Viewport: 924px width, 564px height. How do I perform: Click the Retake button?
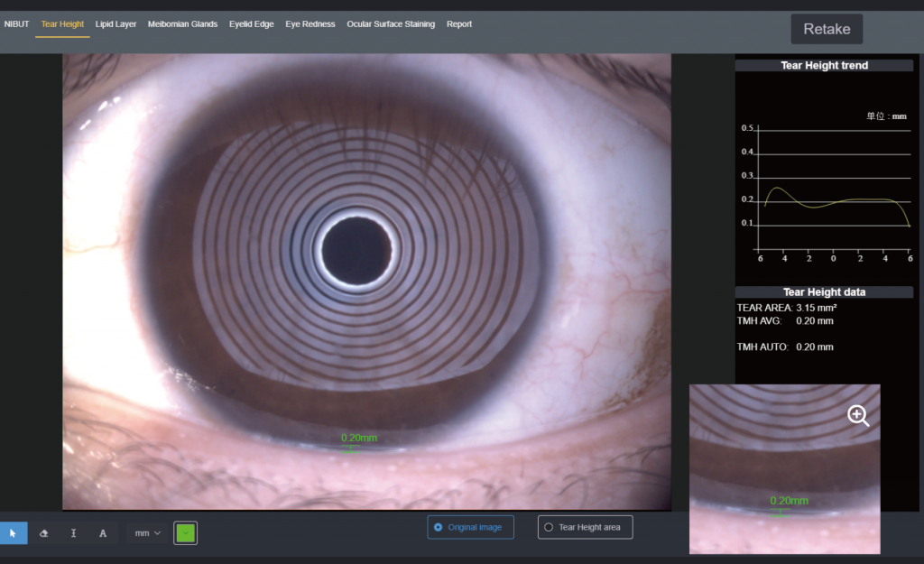tap(827, 29)
